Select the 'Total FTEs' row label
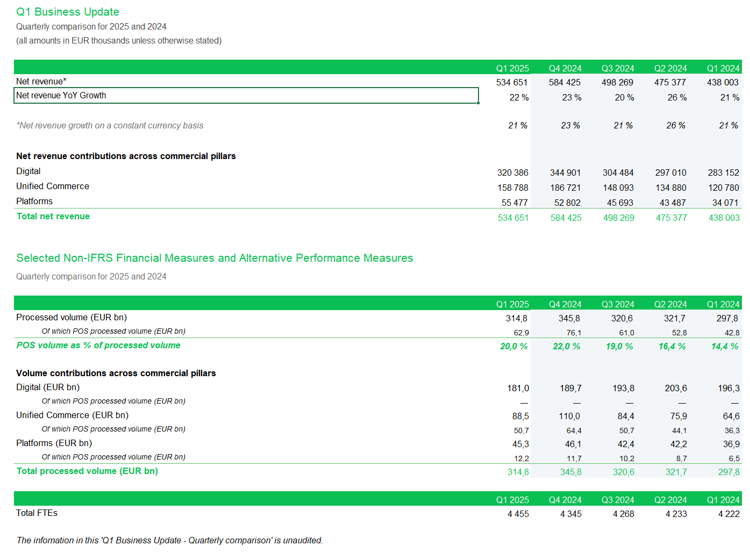 (x=37, y=513)
